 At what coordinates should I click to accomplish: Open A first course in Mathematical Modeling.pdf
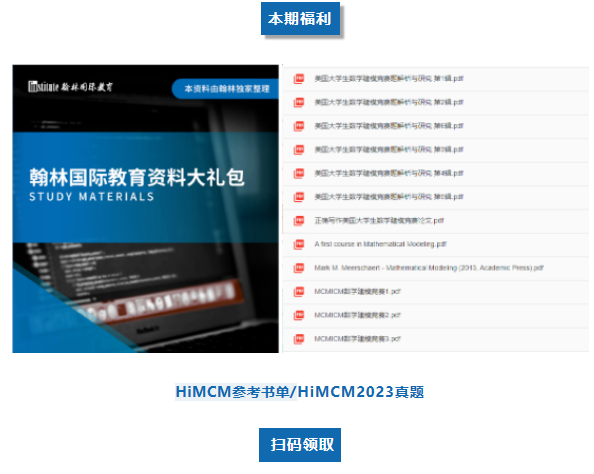(380, 244)
